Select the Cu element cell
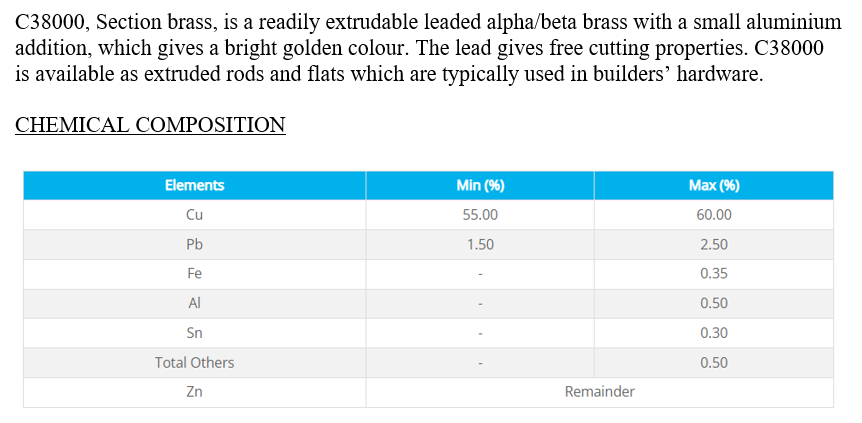This screenshot has height=423, width=862. pos(195,215)
